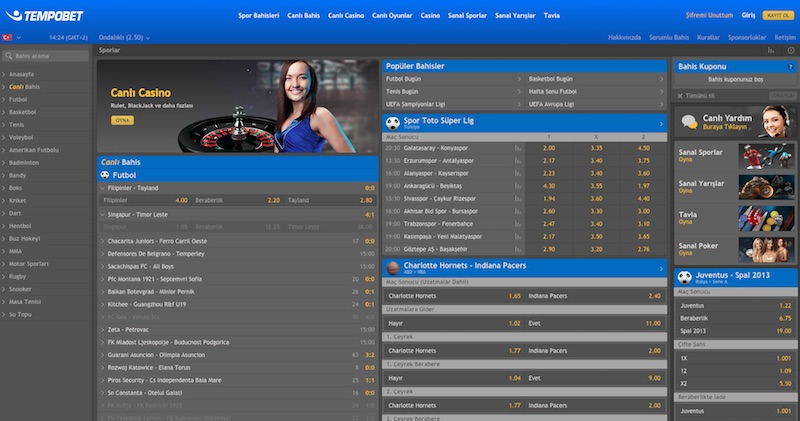The width and height of the screenshot is (800, 421).
Task: Open the Canlı Casino menu item
Action: point(346,16)
